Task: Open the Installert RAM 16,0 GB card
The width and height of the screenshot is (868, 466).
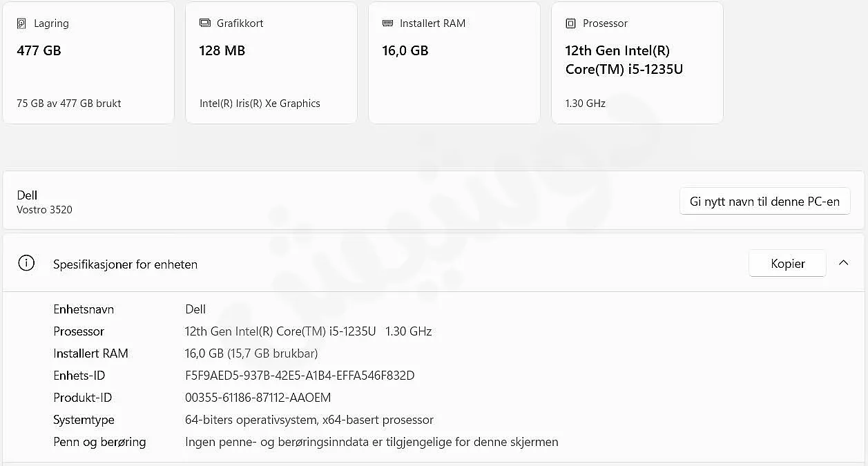Action: point(454,63)
